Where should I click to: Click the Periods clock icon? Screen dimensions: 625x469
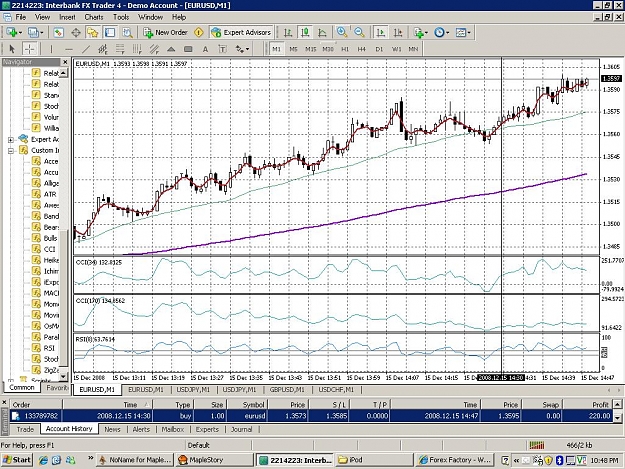(439, 32)
